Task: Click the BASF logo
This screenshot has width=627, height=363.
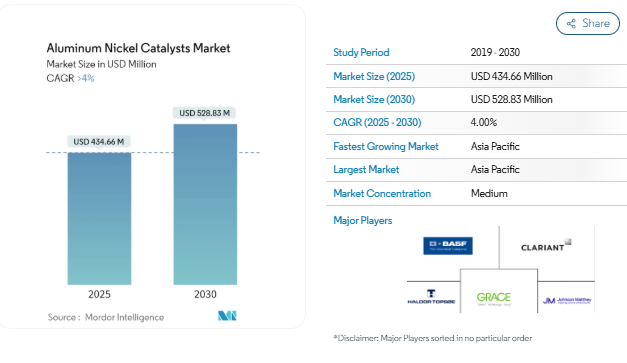Action: 448,245
